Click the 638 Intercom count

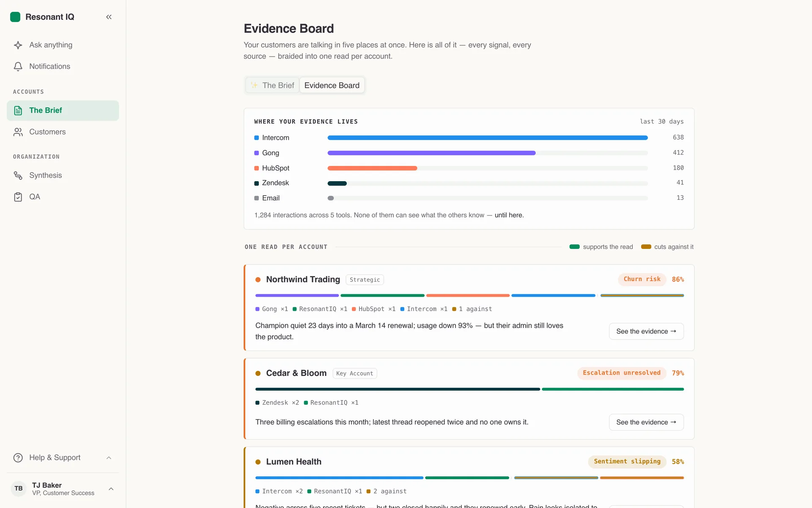click(x=678, y=137)
